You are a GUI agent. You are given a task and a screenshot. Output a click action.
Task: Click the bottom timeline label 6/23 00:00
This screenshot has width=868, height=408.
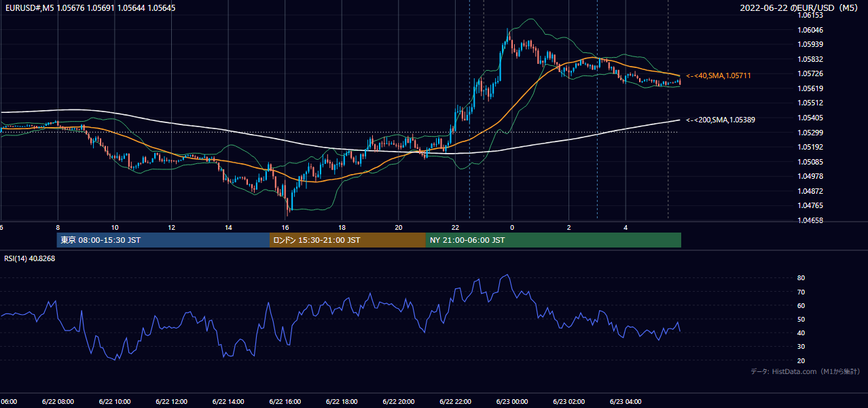[512, 401]
